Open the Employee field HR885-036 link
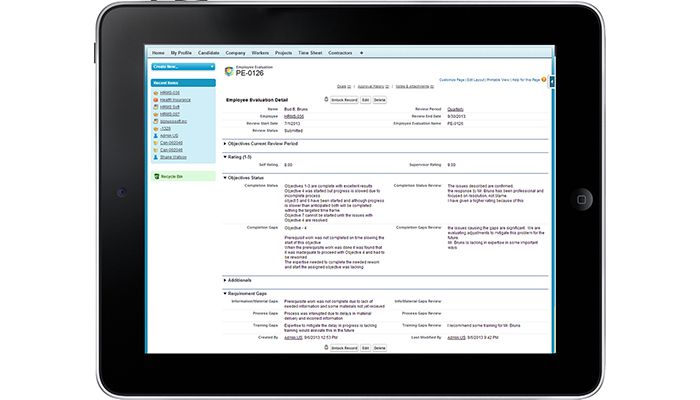The image size is (700, 400). click(x=294, y=117)
